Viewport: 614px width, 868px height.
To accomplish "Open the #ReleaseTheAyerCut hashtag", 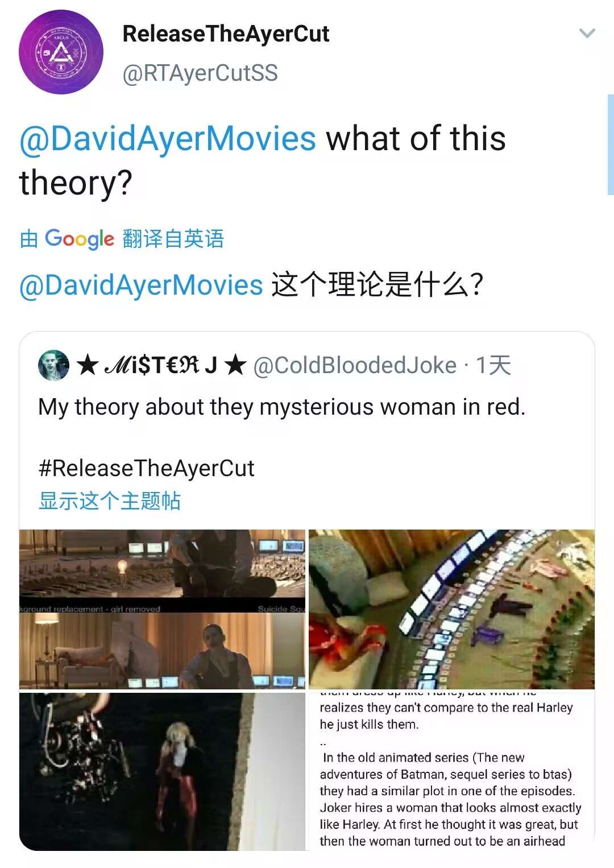I will coord(146,468).
